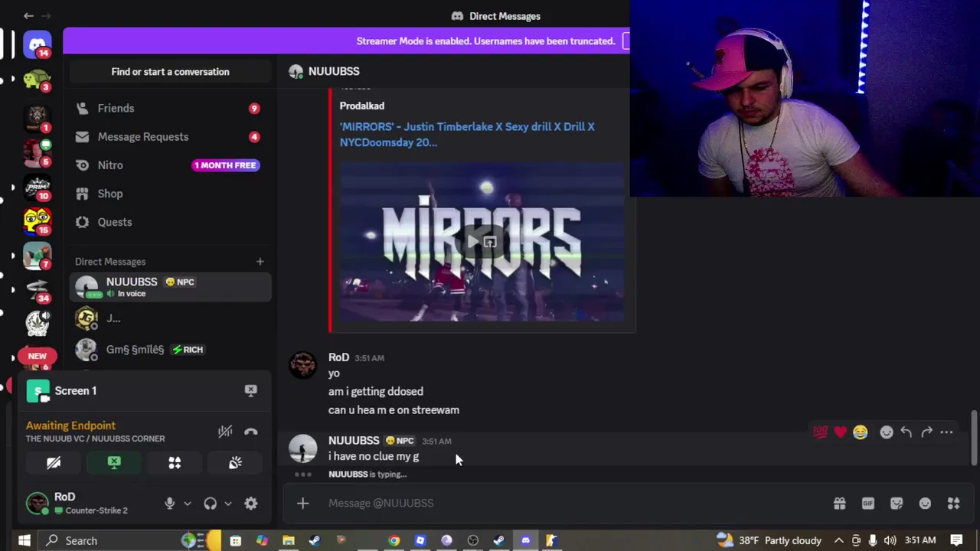Show hidden system tray icons
Screen dimensions: 980x551
[x=838, y=540]
